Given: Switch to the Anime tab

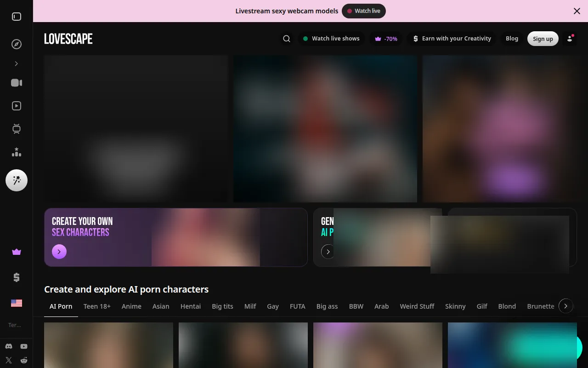Looking at the screenshot, I should [x=131, y=306].
